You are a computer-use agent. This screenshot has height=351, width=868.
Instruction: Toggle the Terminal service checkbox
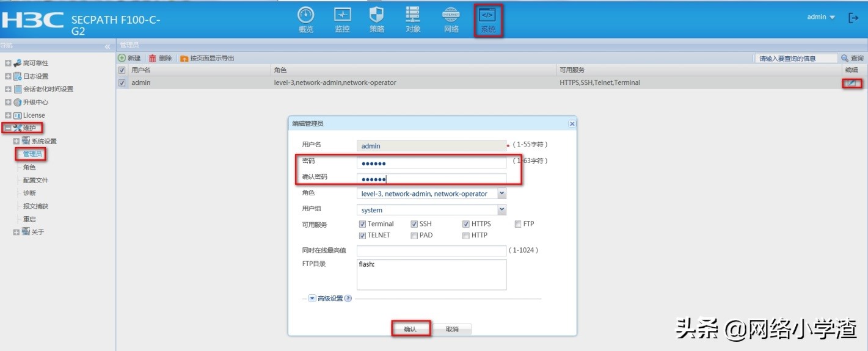362,224
